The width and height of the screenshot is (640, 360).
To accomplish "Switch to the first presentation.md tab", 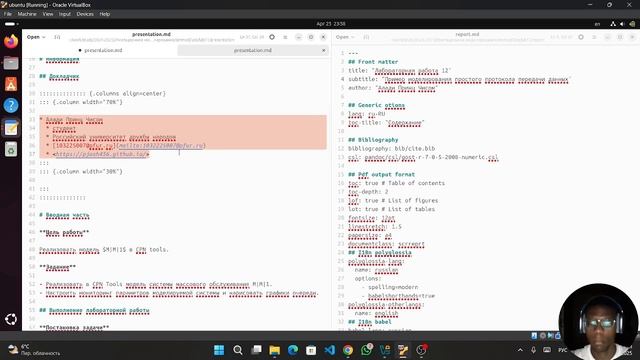I will coord(100,50).
